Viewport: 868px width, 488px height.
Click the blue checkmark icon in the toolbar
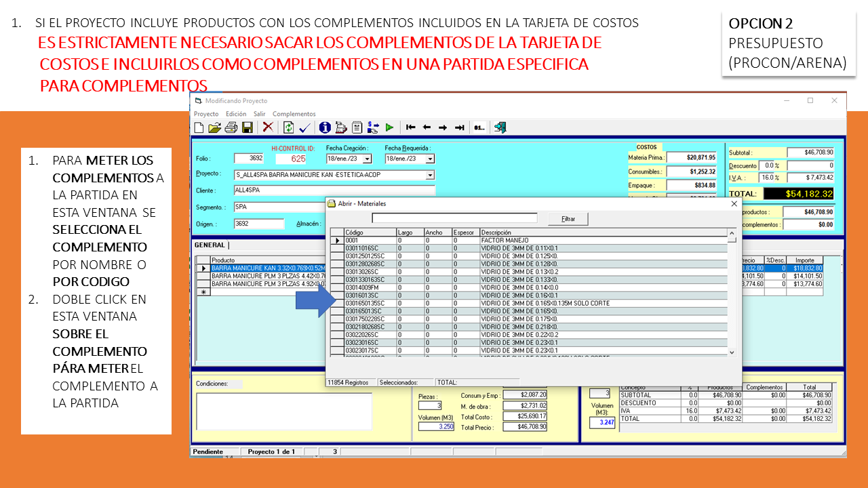(x=304, y=127)
